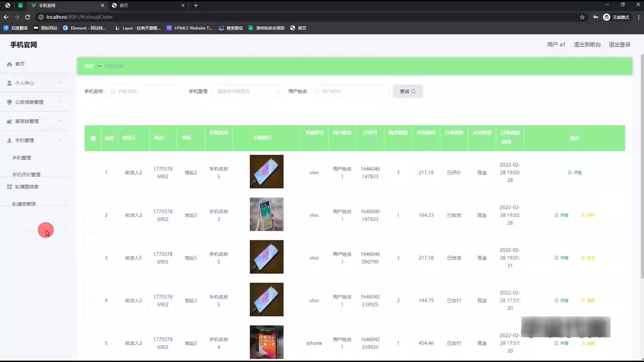Click the 留言版管理 sidebar icon
The height and width of the screenshot is (362, 644).
9,121
